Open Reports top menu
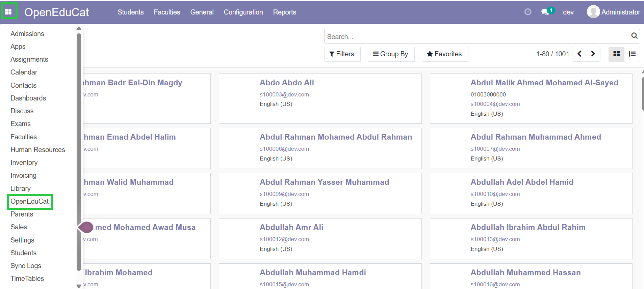The width and height of the screenshot is (644, 289). tap(284, 12)
